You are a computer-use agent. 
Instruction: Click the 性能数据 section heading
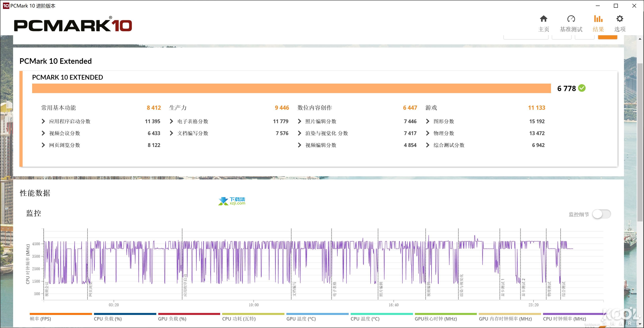point(35,193)
